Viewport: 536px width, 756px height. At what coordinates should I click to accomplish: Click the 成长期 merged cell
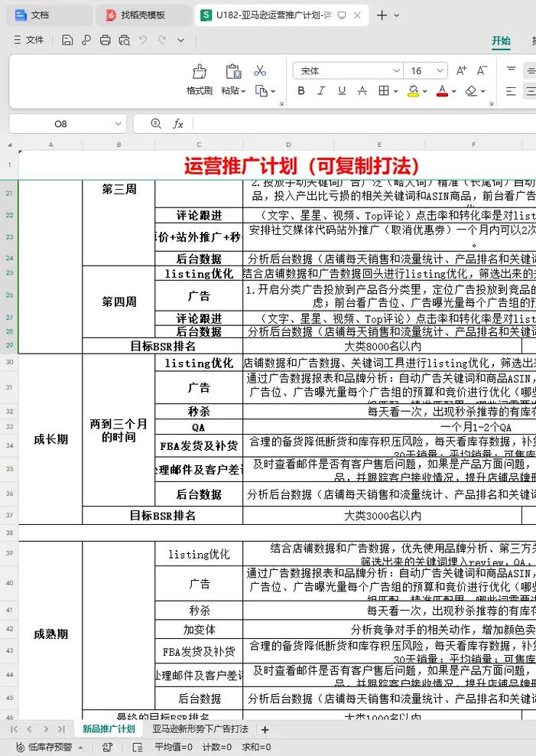pos(50,439)
